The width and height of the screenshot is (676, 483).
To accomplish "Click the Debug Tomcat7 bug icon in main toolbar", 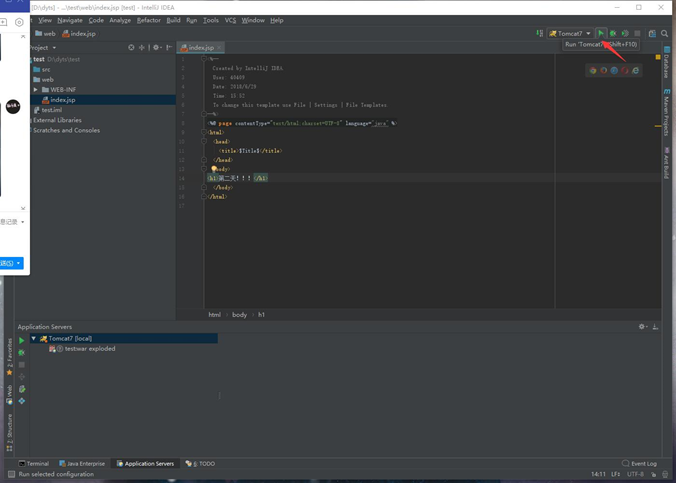I will point(613,33).
